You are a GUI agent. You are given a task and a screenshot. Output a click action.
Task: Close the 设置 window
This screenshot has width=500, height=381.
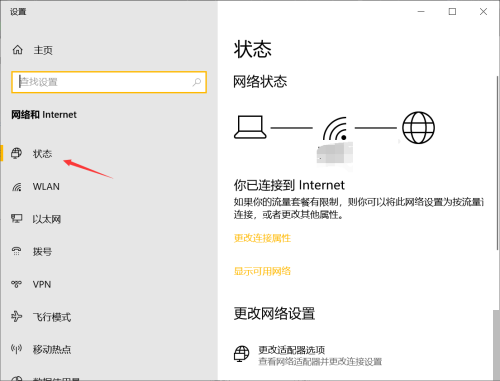(483, 12)
